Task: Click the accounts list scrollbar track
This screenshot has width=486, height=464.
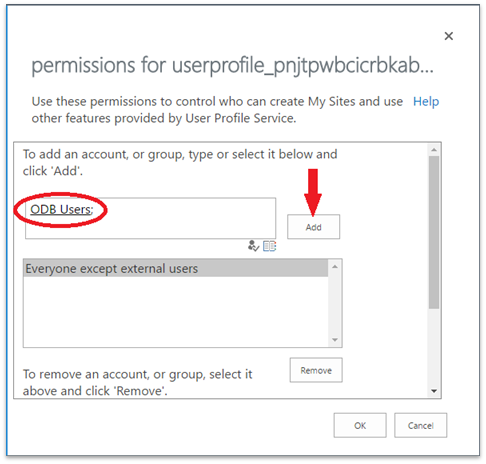Action: click(335, 303)
